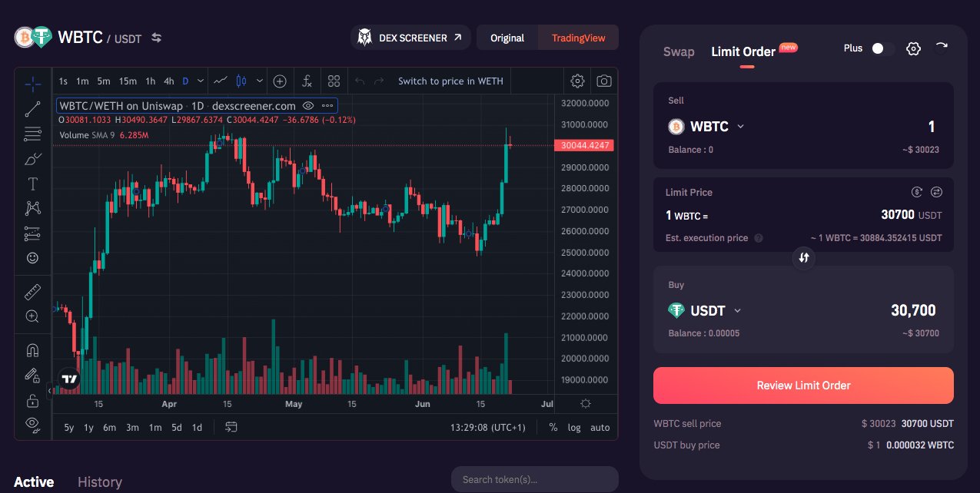The width and height of the screenshot is (980, 493).
Task: Select the trend line drawing tool
Action: click(32, 109)
